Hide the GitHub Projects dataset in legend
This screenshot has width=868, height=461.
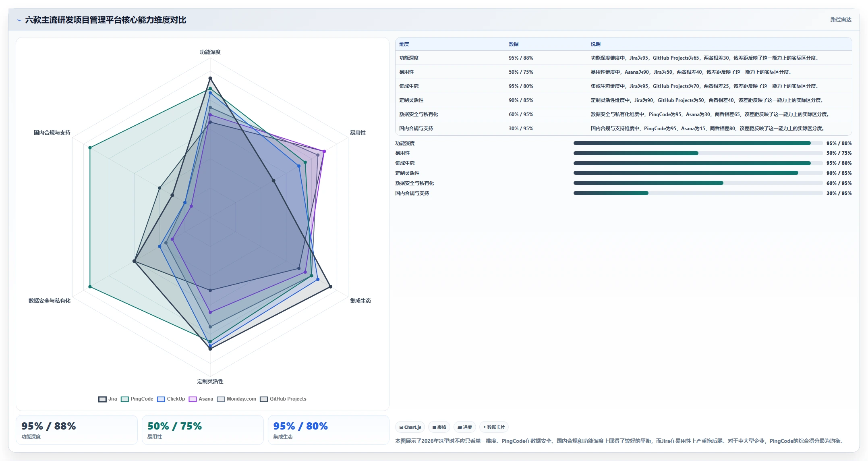click(264, 399)
